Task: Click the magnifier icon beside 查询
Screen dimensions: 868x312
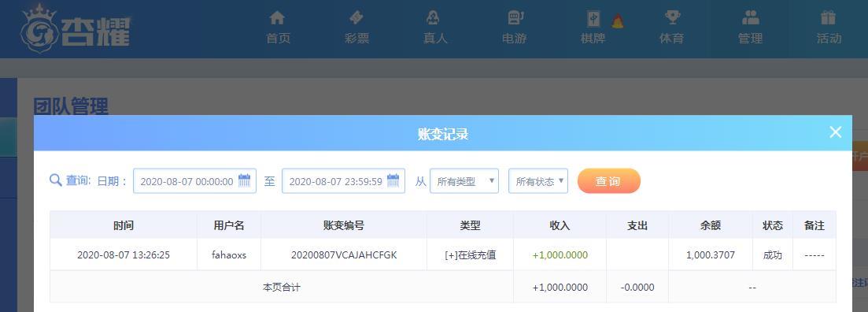Action: click(55, 180)
